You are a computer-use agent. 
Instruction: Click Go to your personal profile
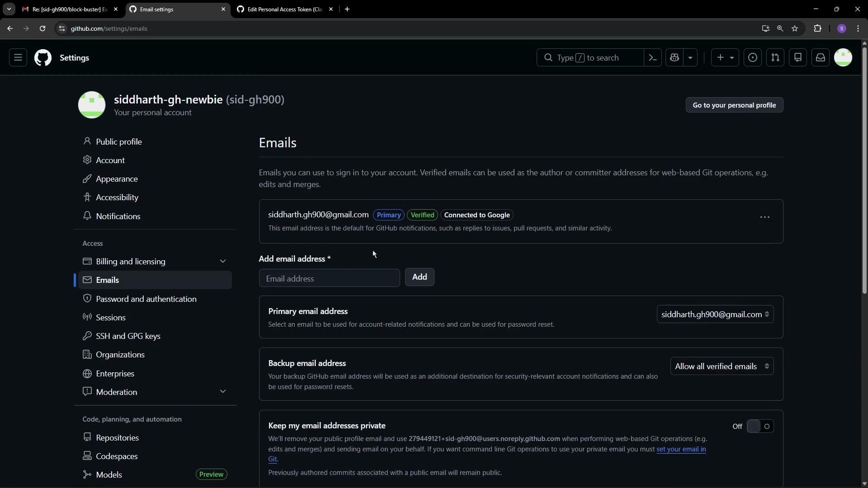pos(734,105)
